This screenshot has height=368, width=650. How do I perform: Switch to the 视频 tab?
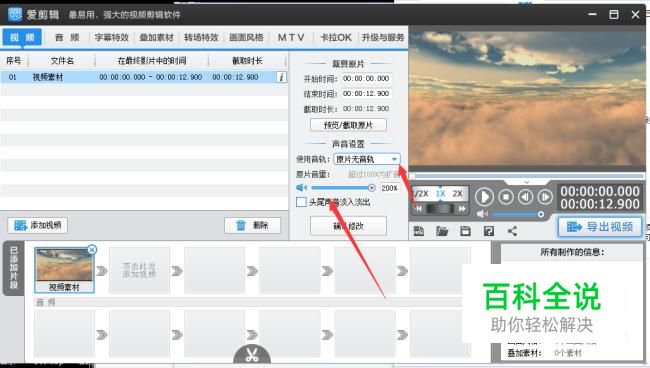pos(22,37)
